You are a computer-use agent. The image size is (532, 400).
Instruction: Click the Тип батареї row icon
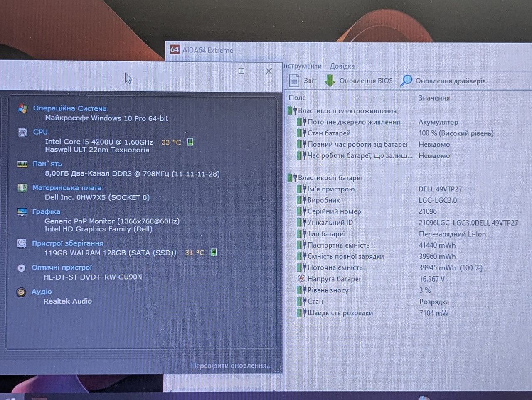(x=302, y=234)
